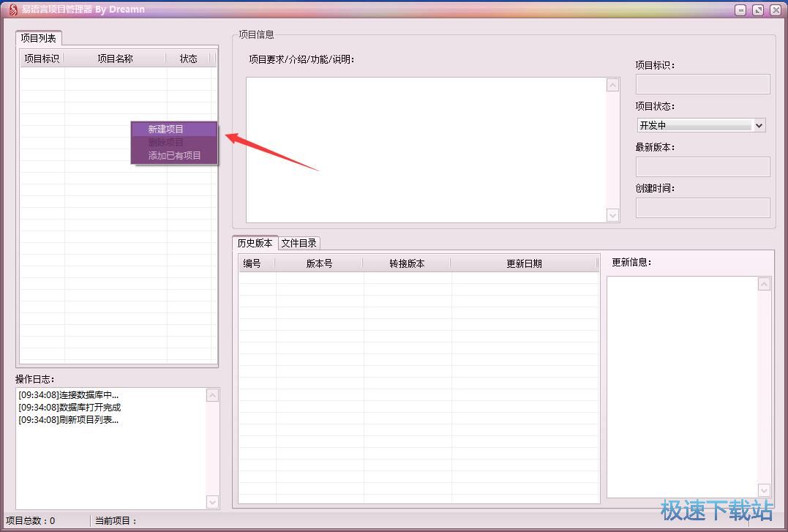Click the 最新版本 input field
Image resolution: width=788 pixels, height=532 pixels.
pos(702,167)
